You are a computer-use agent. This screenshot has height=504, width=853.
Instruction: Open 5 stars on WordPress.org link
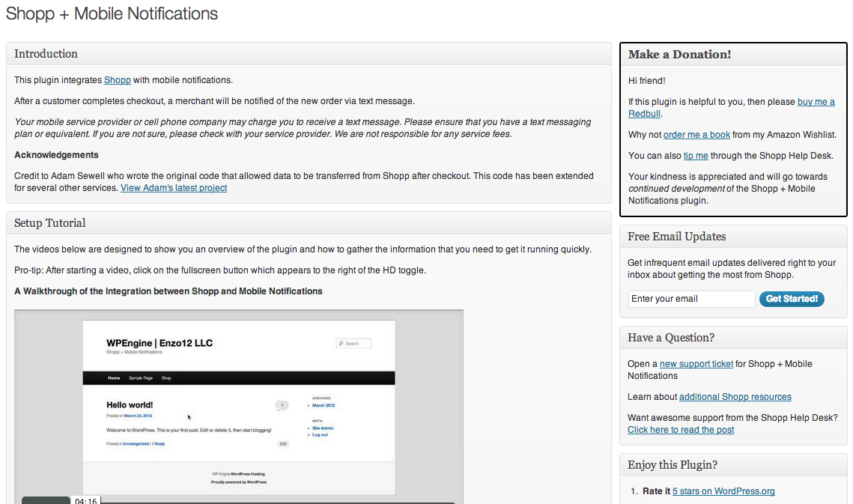point(723,491)
